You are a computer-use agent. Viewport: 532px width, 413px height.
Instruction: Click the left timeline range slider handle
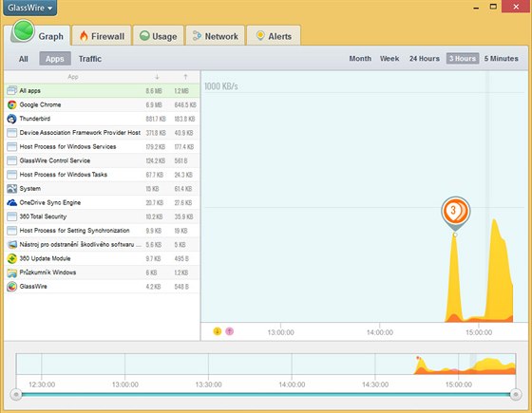15,395
